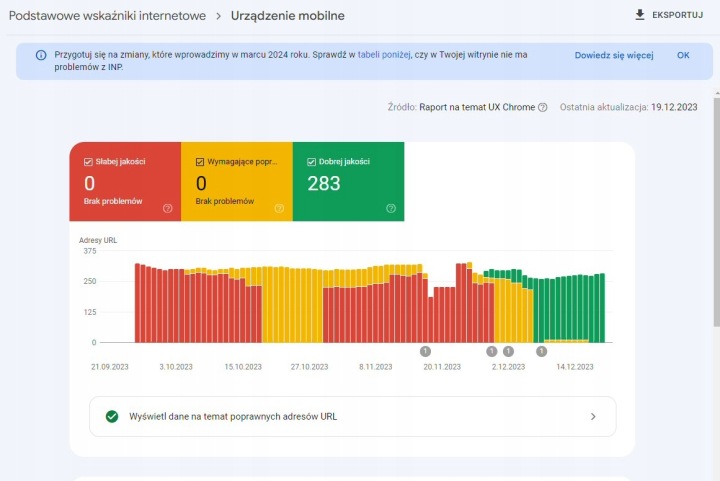Click the help icon on the Wymagające poprawy card

279,208
